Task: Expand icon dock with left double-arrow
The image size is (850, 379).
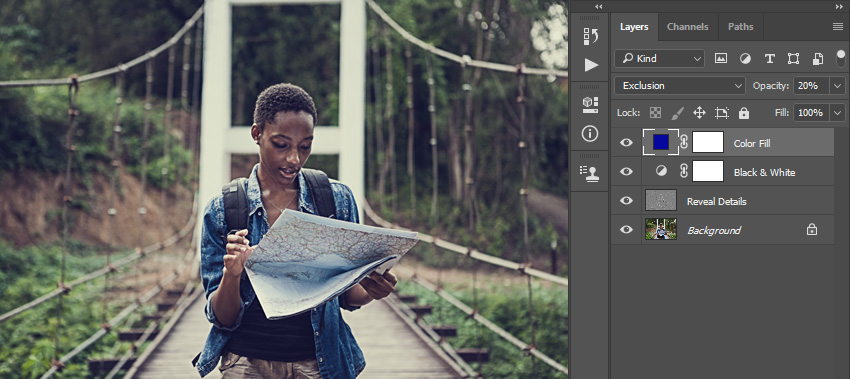Action: pyautogui.click(x=598, y=7)
